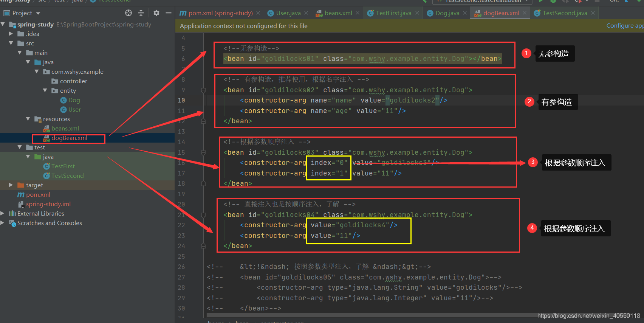Close the pom.xml editor tab
Image resolution: width=644 pixels, height=323 pixels.
click(x=258, y=13)
